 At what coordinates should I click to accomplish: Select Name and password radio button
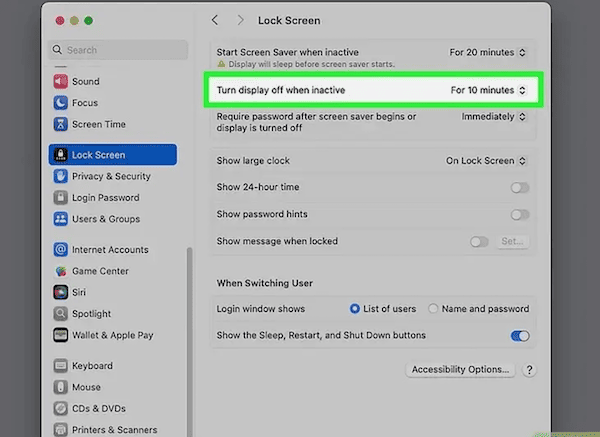(433, 309)
